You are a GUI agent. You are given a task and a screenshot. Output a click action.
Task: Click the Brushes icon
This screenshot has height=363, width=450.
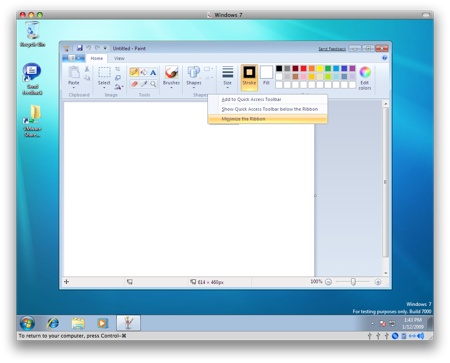(171, 72)
